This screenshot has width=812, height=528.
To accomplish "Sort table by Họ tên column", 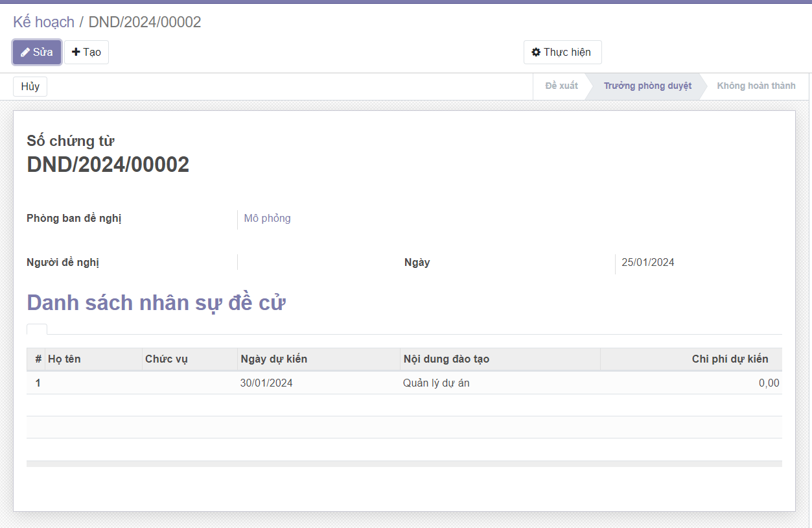I will (x=64, y=359).
